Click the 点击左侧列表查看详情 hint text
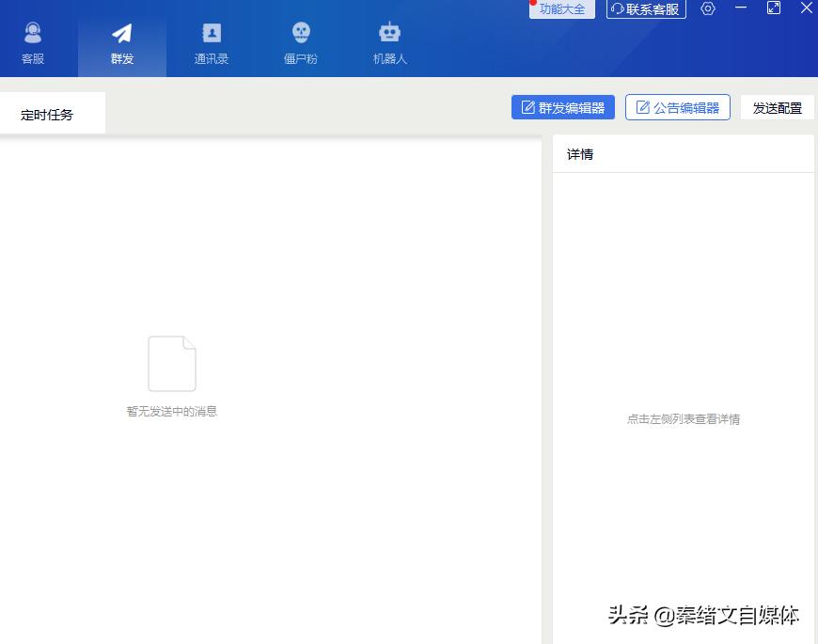Image resolution: width=818 pixels, height=644 pixels. pyautogui.click(x=684, y=418)
